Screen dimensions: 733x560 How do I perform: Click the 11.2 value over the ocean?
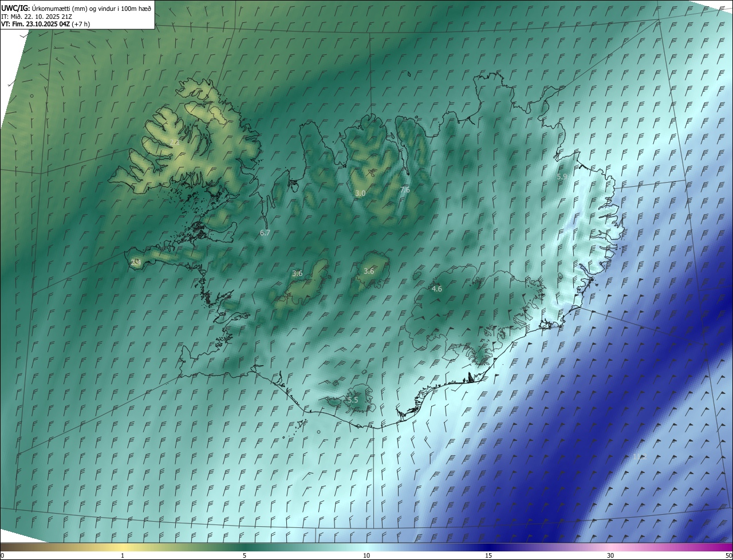pos(639,456)
